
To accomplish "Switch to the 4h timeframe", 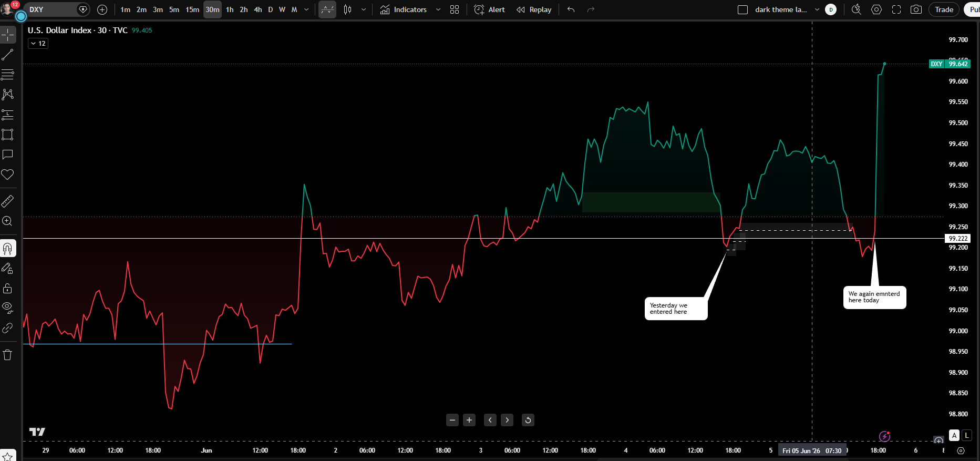I will [258, 9].
